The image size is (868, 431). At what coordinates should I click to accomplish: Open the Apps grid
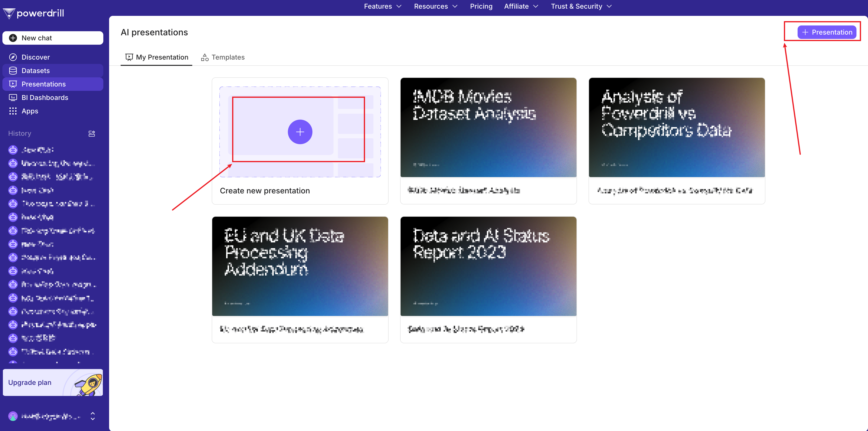pos(30,111)
